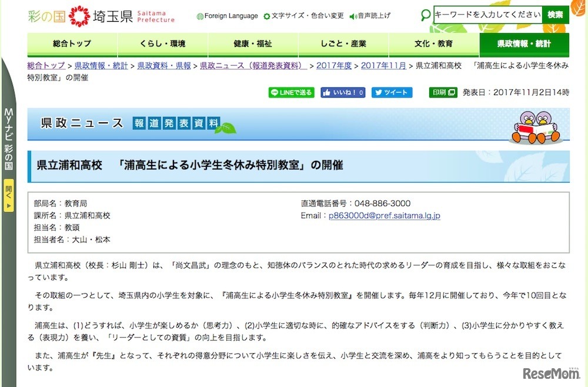Viewport: 588px width, 387px height.
Task: Print the page using 印刷 printer icon
Action: 442,92
